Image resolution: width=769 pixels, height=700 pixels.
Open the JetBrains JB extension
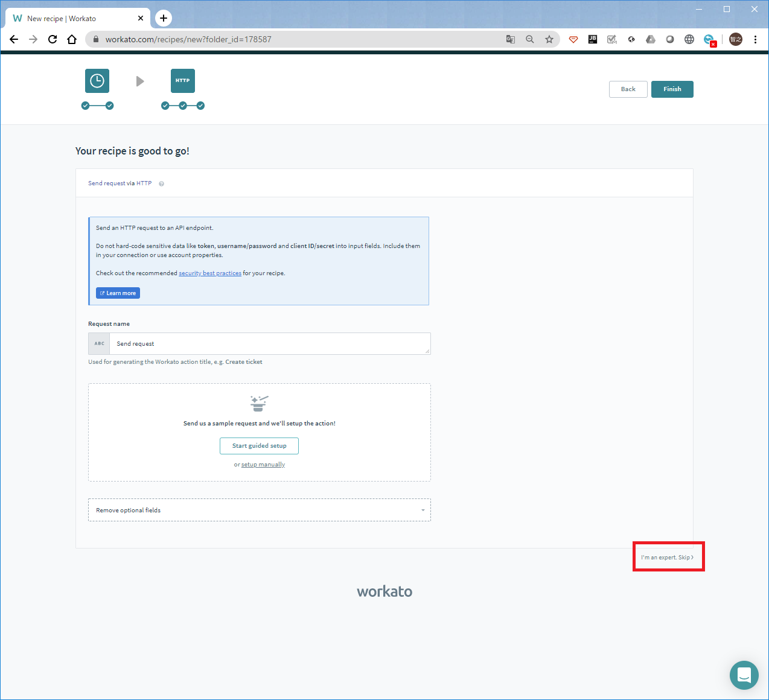pos(593,39)
